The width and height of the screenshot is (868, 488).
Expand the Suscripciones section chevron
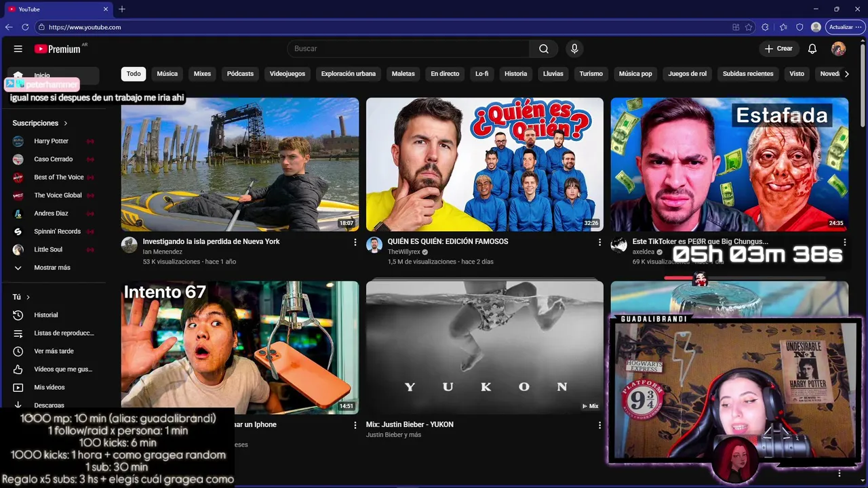tap(66, 123)
